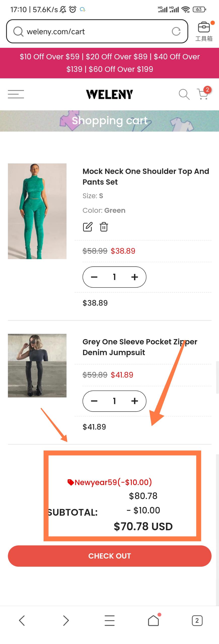The height and width of the screenshot is (644, 219).
Task: Decrease quantity of Mock Neck set
Action: click(94, 277)
